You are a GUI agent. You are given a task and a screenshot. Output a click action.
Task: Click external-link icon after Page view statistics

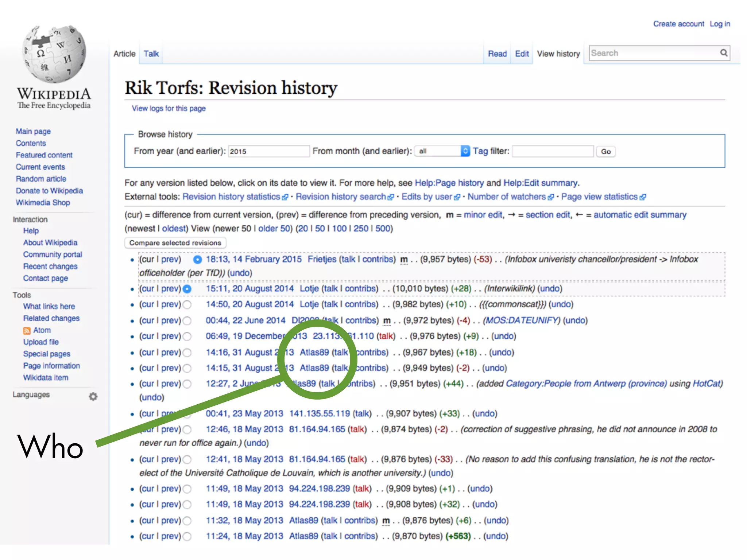[x=643, y=197]
